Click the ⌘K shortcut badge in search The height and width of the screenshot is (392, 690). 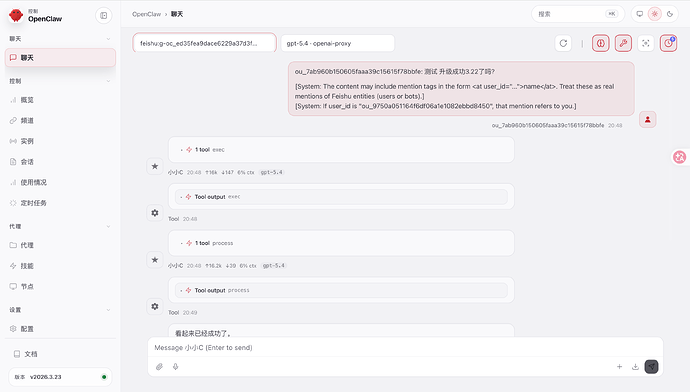coord(611,14)
